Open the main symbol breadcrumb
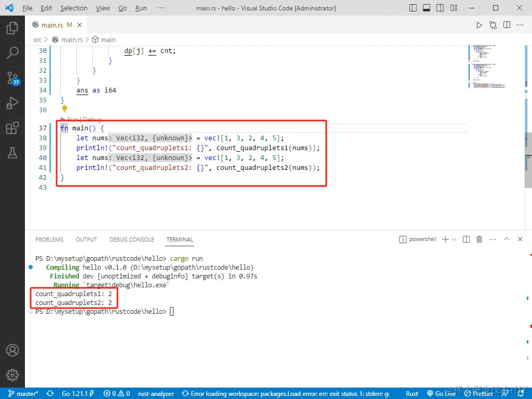Image resolution: width=532 pixels, height=399 pixels. tap(104, 39)
